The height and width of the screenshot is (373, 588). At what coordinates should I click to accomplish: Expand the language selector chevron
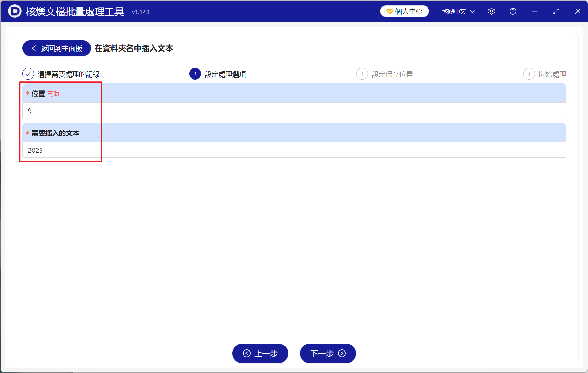point(473,11)
